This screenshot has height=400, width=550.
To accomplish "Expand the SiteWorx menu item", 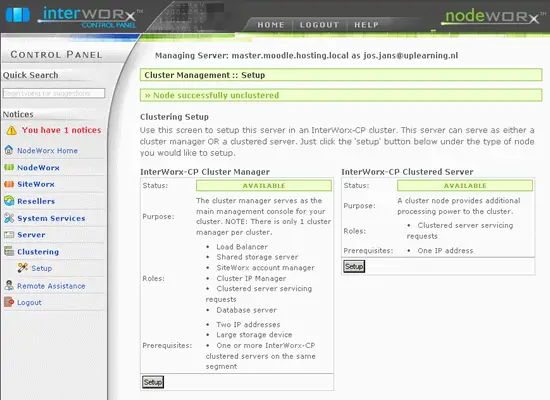I will coord(36,184).
